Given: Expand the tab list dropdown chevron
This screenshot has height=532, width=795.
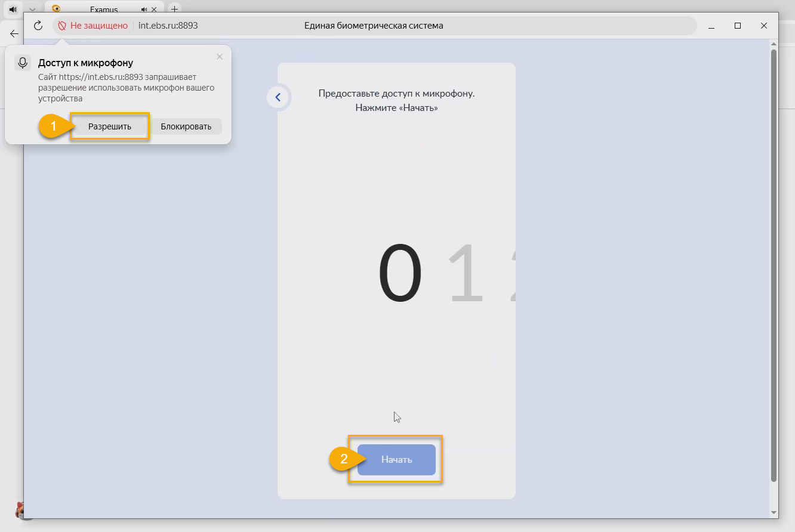Looking at the screenshot, I should (x=33, y=10).
